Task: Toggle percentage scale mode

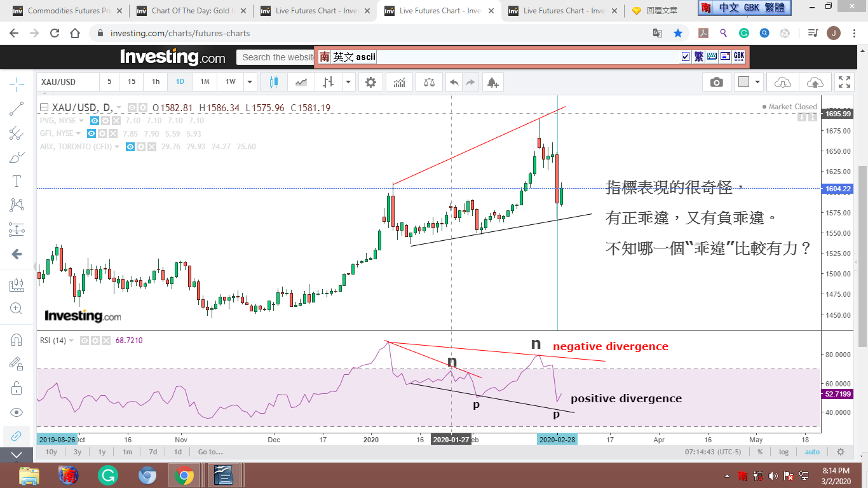Action: pyautogui.click(x=760, y=452)
